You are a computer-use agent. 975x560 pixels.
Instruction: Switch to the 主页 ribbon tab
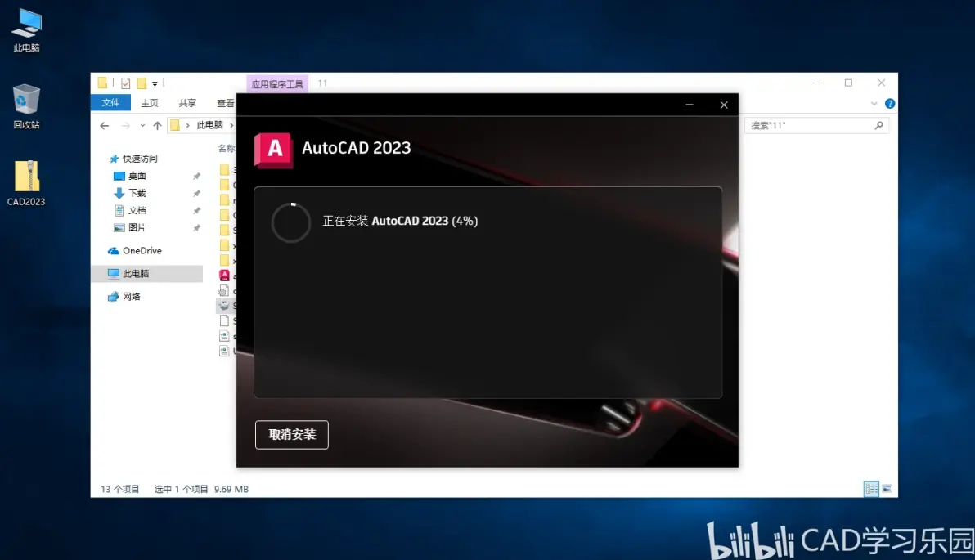point(149,103)
